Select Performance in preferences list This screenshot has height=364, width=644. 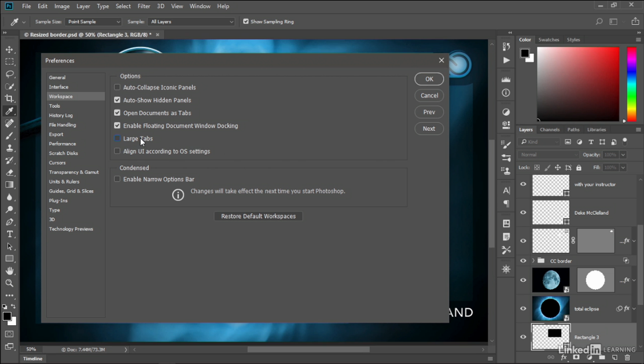(x=62, y=144)
